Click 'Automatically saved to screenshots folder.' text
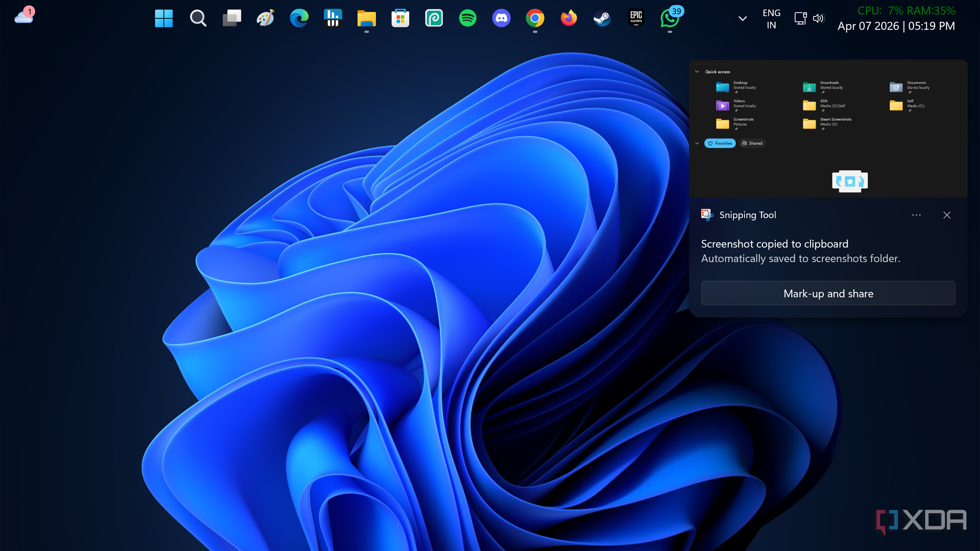Viewport: 980px width, 551px height. pos(800,259)
